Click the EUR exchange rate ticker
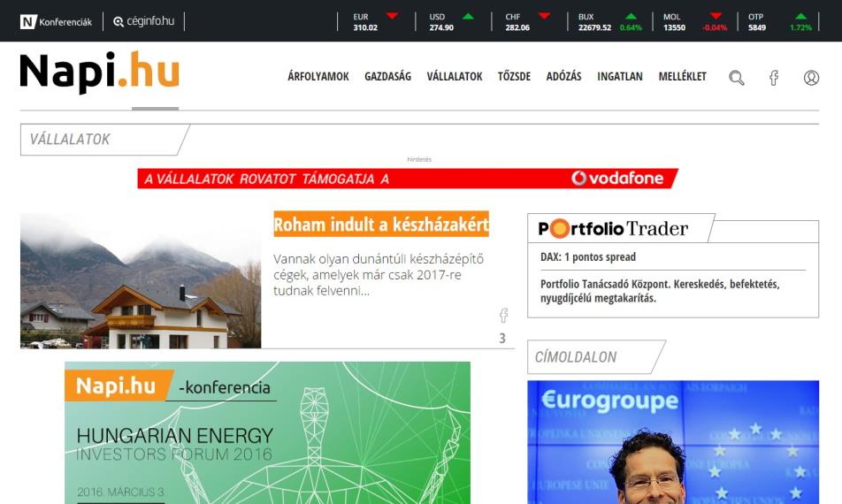The image size is (842, 504). (x=375, y=22)
